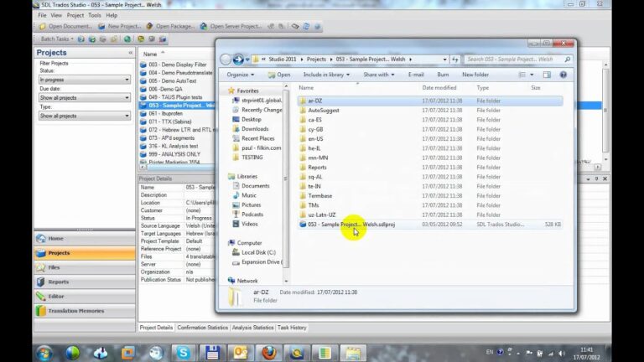
Task: Collapse the Projects side panel
Action: [x=131, y=53]
